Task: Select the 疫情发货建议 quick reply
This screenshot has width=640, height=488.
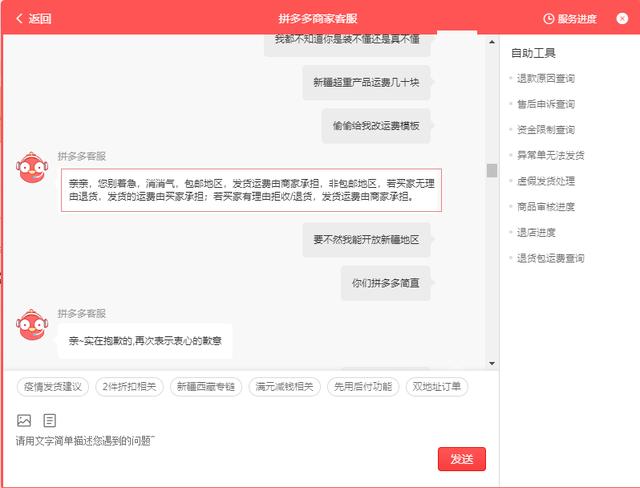Action: (x=52, y=386)
